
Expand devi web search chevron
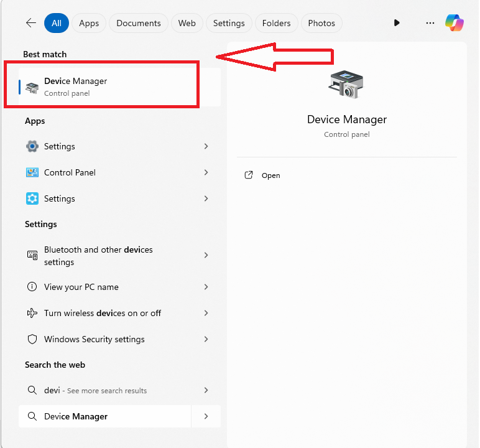[x=206, y=390]
